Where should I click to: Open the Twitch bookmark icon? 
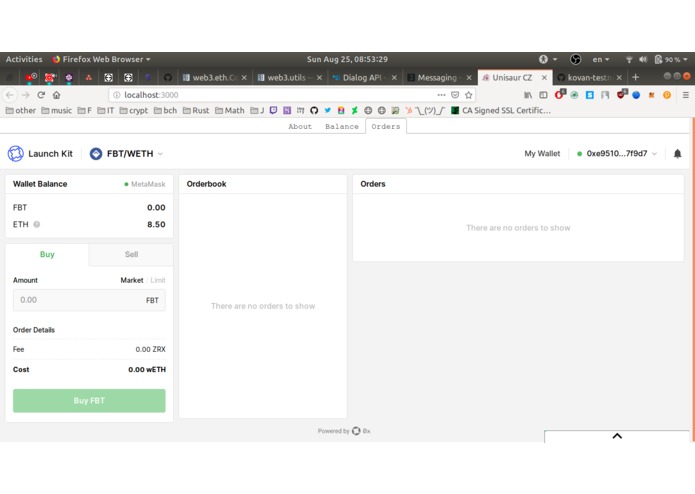(273, 110)
